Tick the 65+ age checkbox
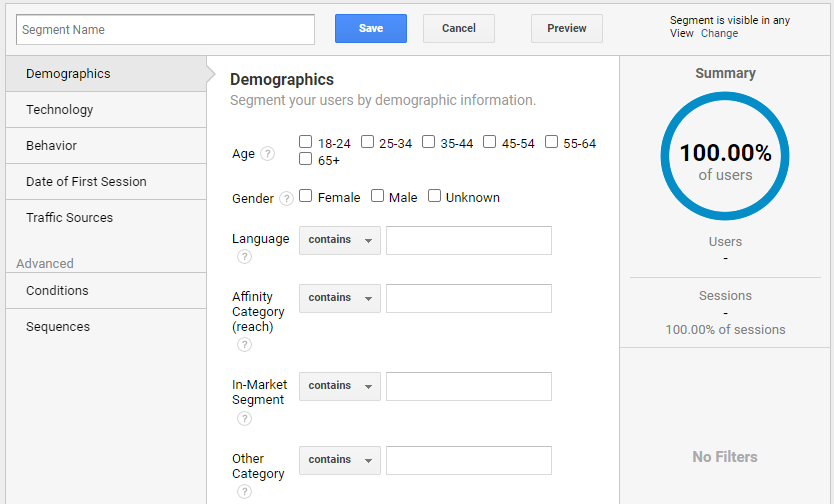 click(x=306, y=159)
